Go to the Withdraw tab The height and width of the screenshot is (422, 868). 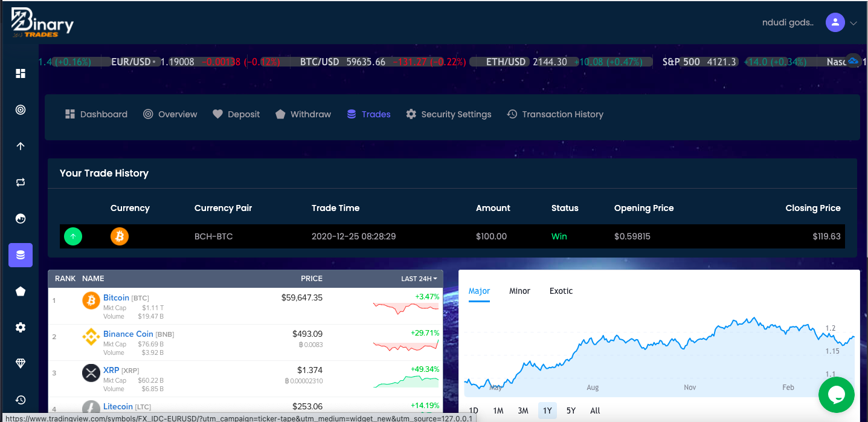point(303,114)
